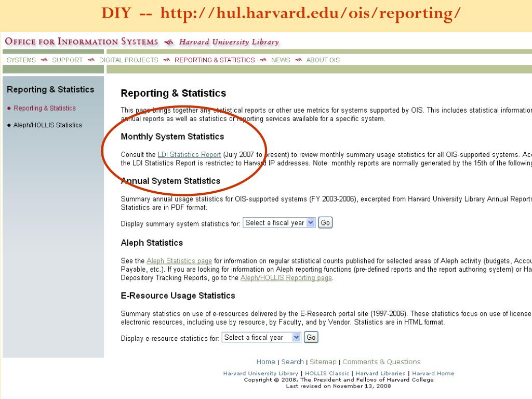Expand the e-resource statistics fiscal year dropdown

pyautogui.click(x=261, y=337)
